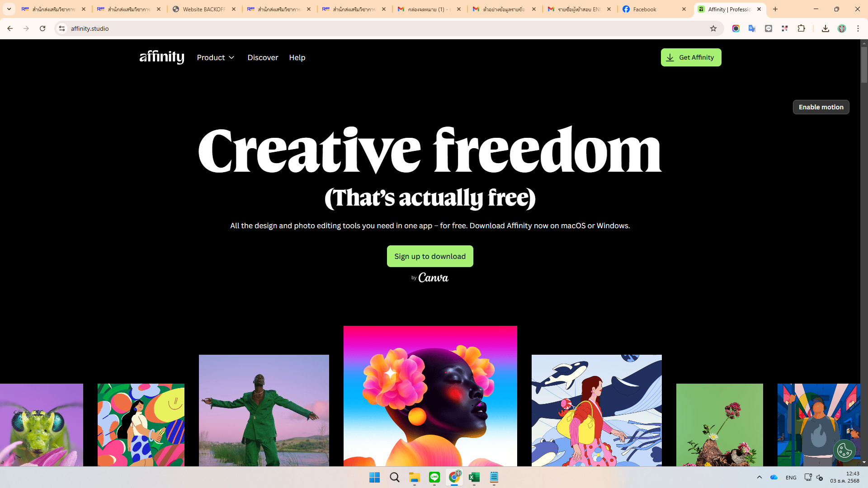Viewport: 868px width, 488px height.
Task: Enable motion on the page
Action: [x=821, y=107]
